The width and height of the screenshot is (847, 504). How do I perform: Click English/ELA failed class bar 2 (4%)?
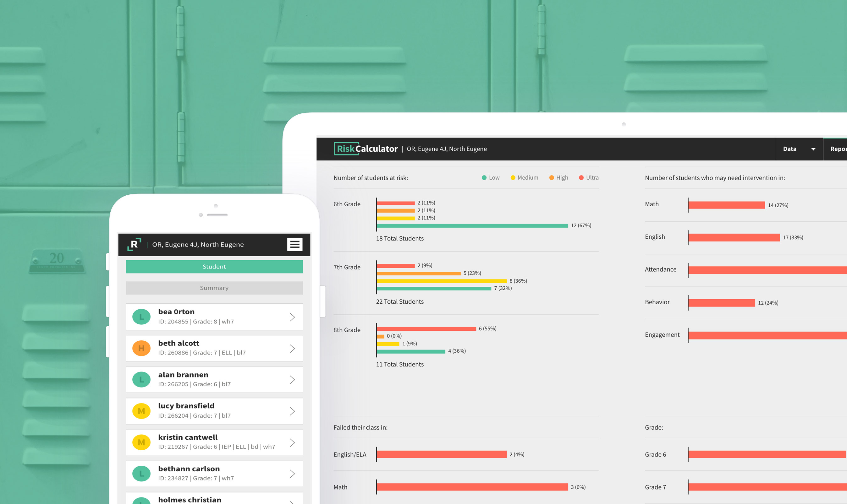[442, 454]
